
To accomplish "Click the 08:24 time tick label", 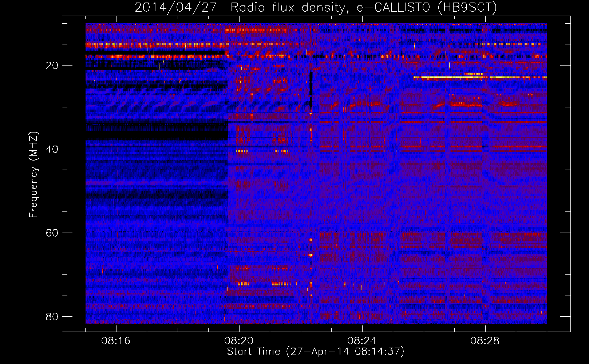I will pos(362,341).
